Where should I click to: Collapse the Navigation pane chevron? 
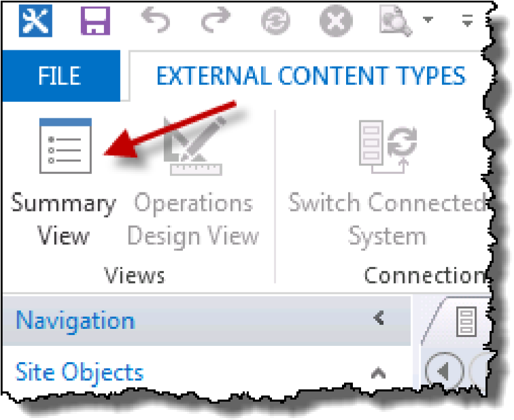point(379,318)
